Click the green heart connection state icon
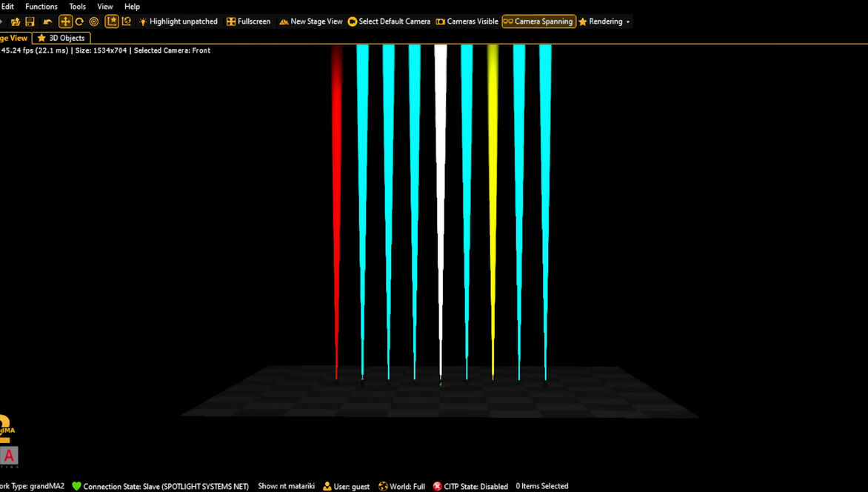868x492 pixels. [76, 486]
